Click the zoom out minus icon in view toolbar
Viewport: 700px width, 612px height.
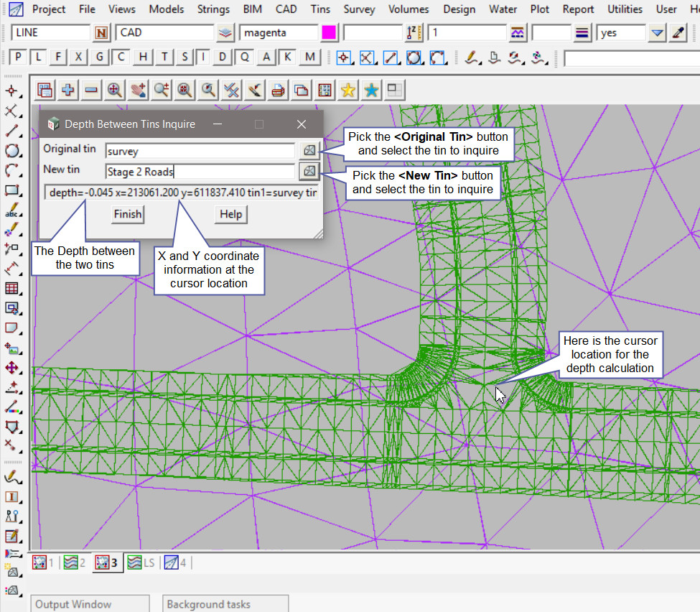[x=91, y=90]
